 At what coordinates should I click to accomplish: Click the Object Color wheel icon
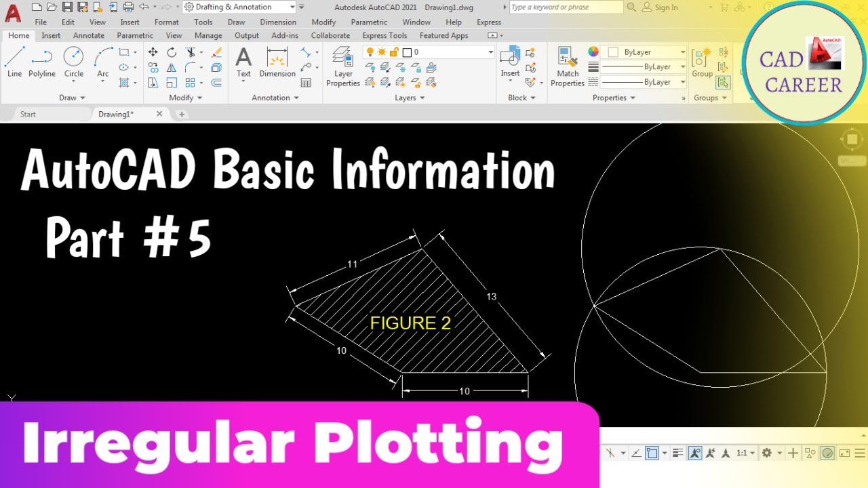point(593,52)
